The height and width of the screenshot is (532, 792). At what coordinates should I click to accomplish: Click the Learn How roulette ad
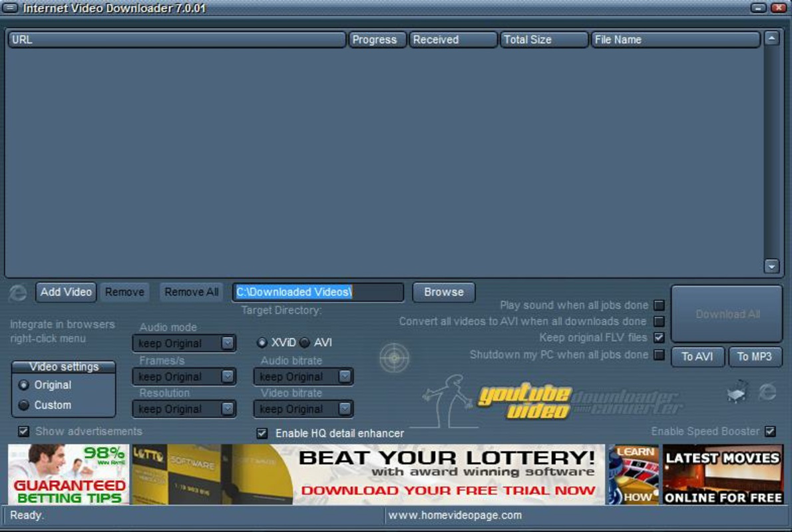tap(634, 474)
